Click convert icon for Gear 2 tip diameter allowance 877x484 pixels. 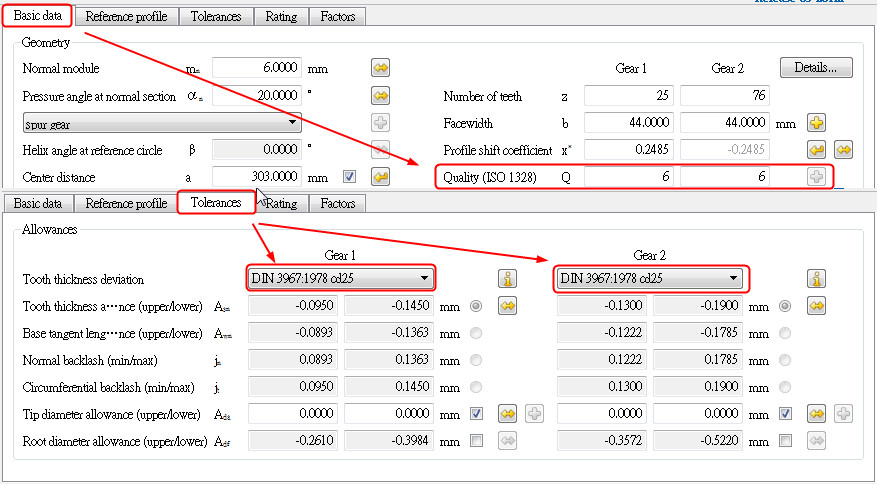click(816, 414)
